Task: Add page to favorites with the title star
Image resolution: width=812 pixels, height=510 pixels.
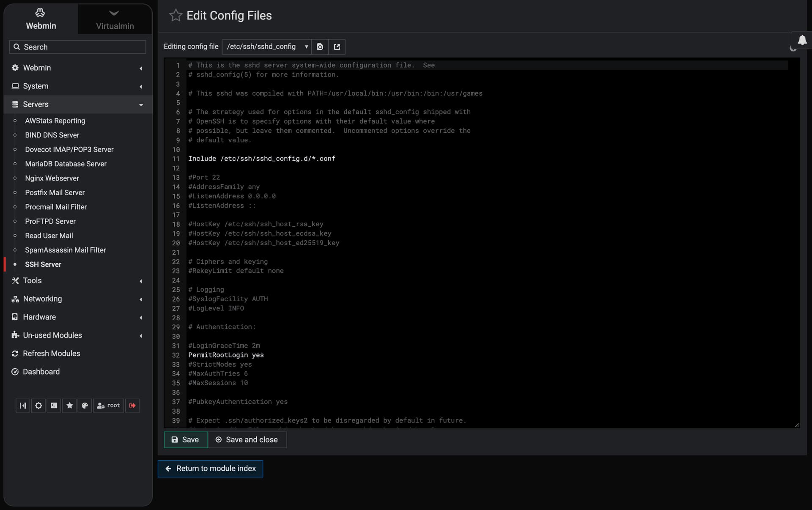Action: click(176, 16)
